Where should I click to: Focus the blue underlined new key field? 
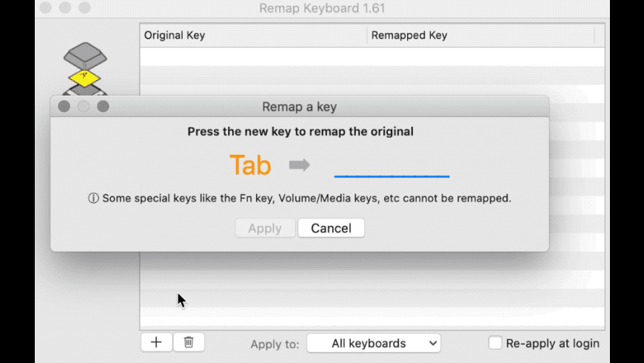392,165
